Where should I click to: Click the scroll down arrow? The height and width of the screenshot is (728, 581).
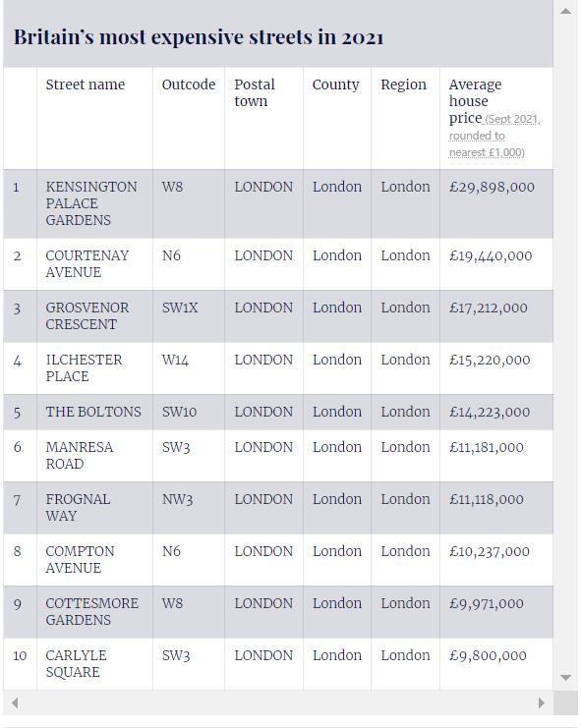[565, 677]
